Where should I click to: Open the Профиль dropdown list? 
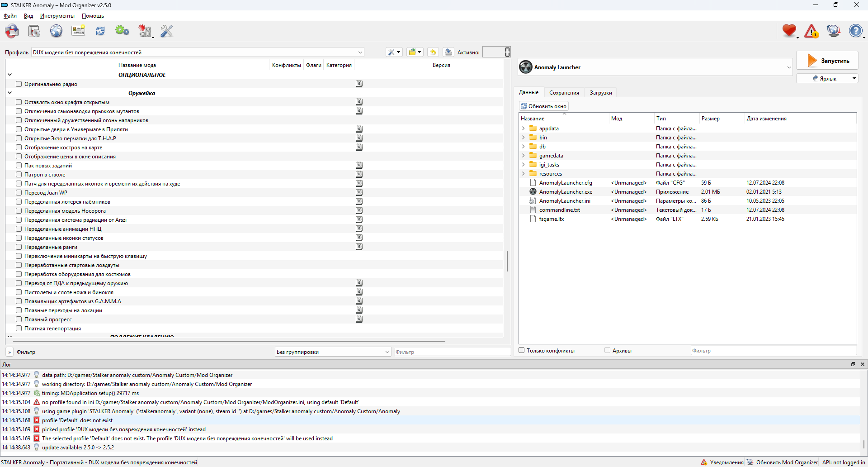(x=198, y=52)
